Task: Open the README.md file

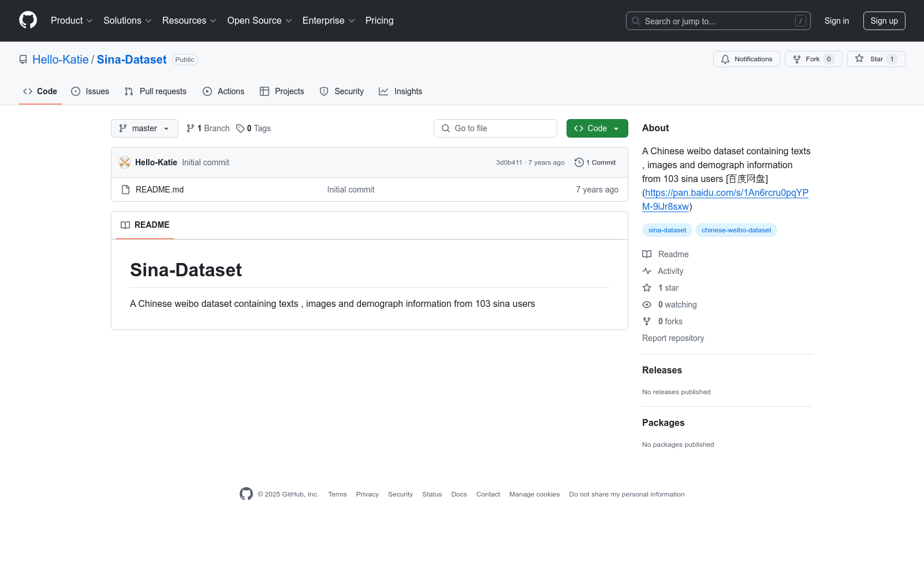Action: (159, 190)
